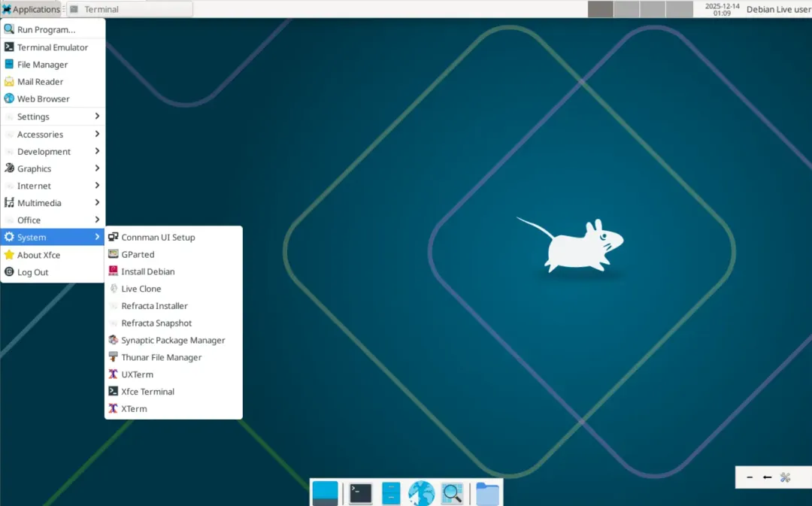Image resolution: width=812 pixels, height=506 pixels.
Task: Expand the Office submenu arrow
Action: click(97, 220)
